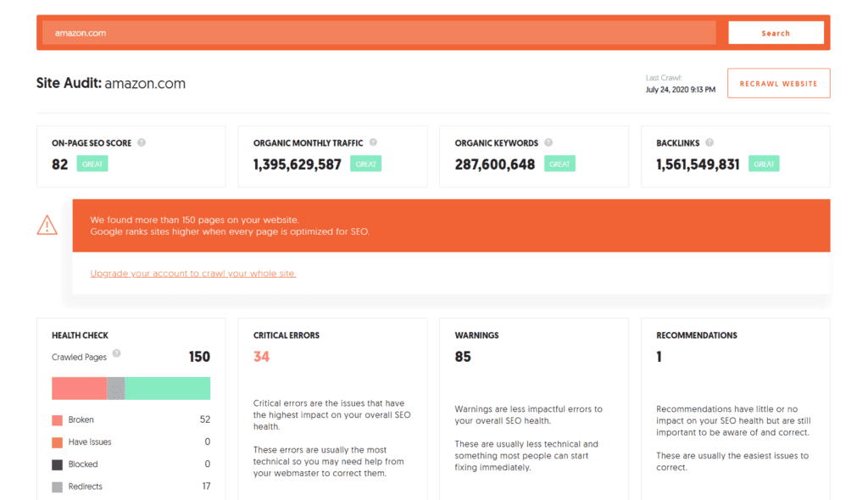Click the Blocked row label
868x500 pixels.
83,464
